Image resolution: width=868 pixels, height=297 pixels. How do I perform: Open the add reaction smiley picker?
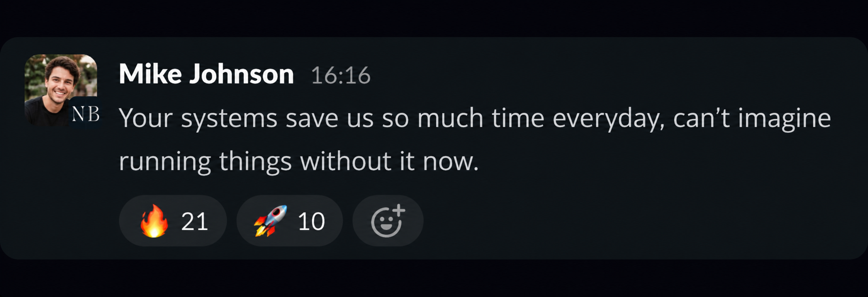coord(388,221)
